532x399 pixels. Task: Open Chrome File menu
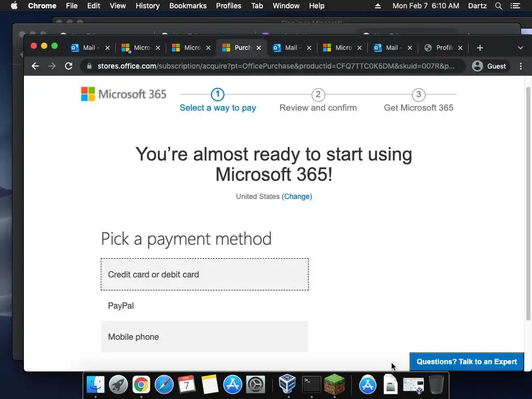pyautogui.click(x=72, y=6)
